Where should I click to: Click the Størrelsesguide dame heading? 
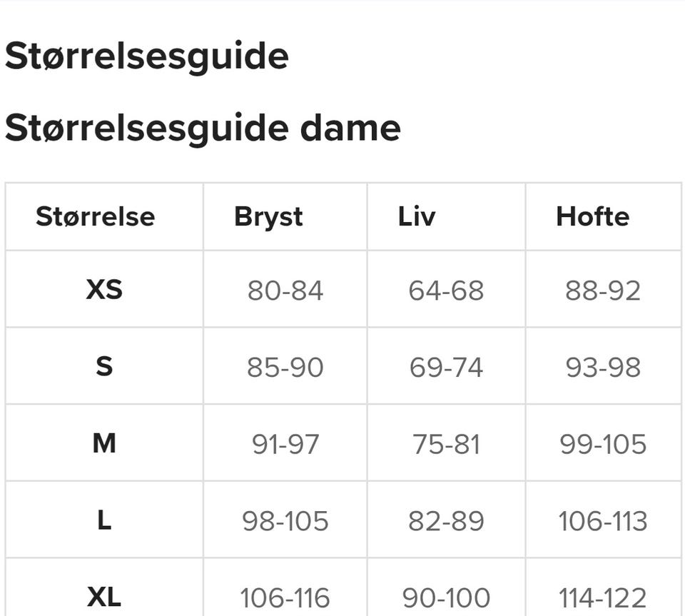[203, 128]
